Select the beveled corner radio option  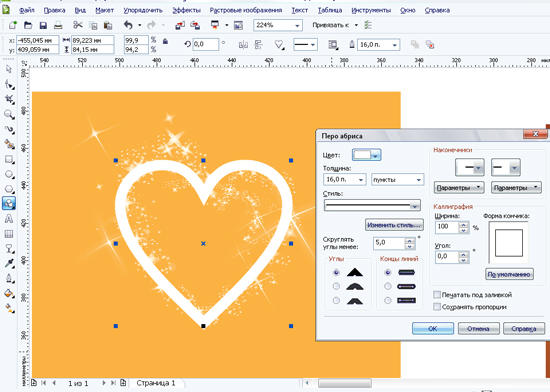(336, 300)
